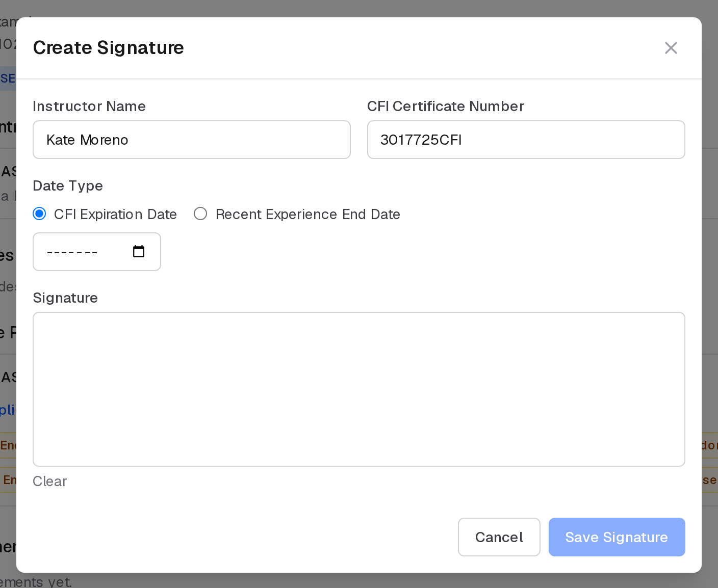Cancel signature creation

pos(499,537)
